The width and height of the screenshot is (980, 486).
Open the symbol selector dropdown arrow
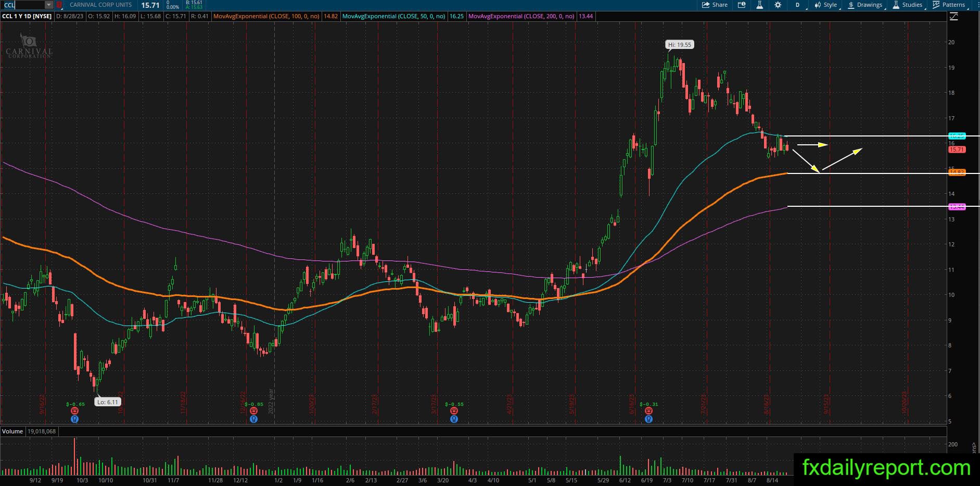click(x=49, y=5)
